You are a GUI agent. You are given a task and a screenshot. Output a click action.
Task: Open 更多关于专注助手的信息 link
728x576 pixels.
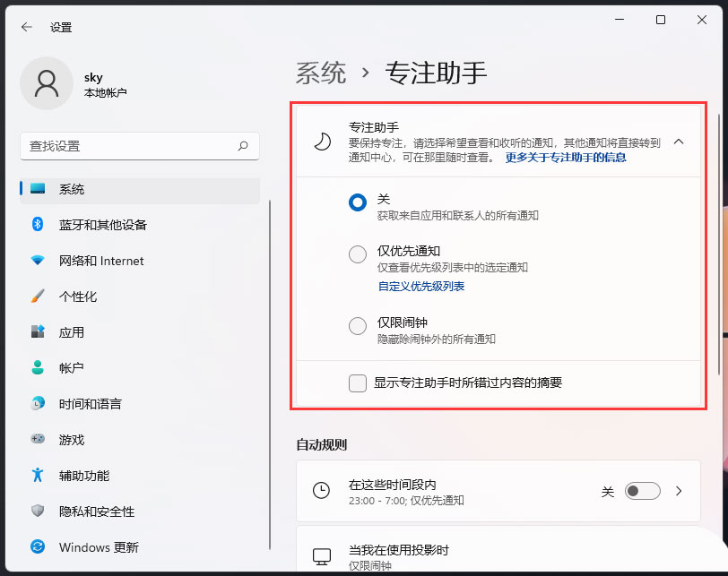pyautogui.click(x=566, y=158)
